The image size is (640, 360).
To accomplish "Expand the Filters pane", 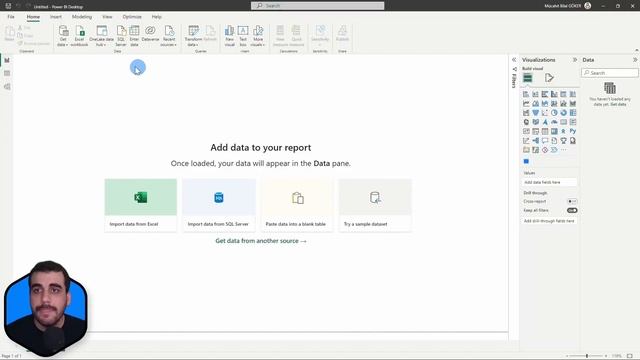I will tap(514, 60).
